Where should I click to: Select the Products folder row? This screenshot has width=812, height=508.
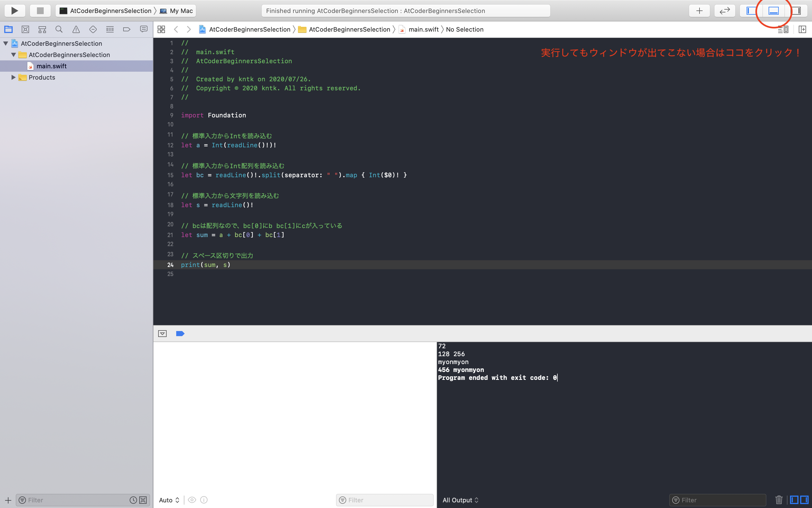[x=76, y=77]
